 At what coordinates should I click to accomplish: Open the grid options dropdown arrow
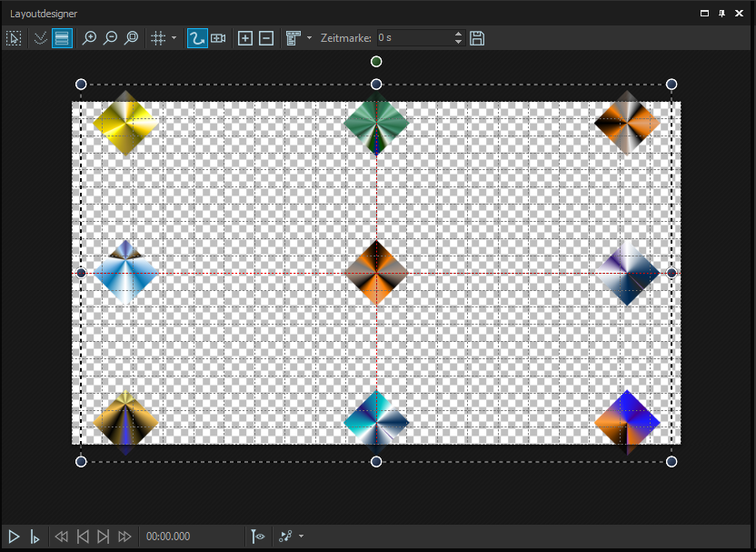pos(174,38)
